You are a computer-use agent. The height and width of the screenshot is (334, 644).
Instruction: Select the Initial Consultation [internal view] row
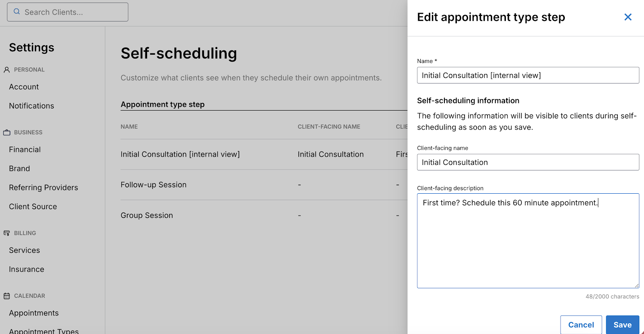[x=264, y=154]
